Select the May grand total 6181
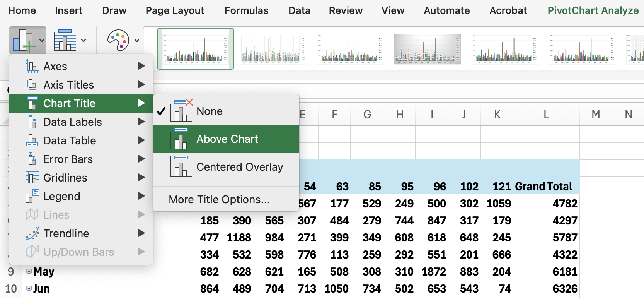Screen dimensions: 644x298 click(565, 272)
